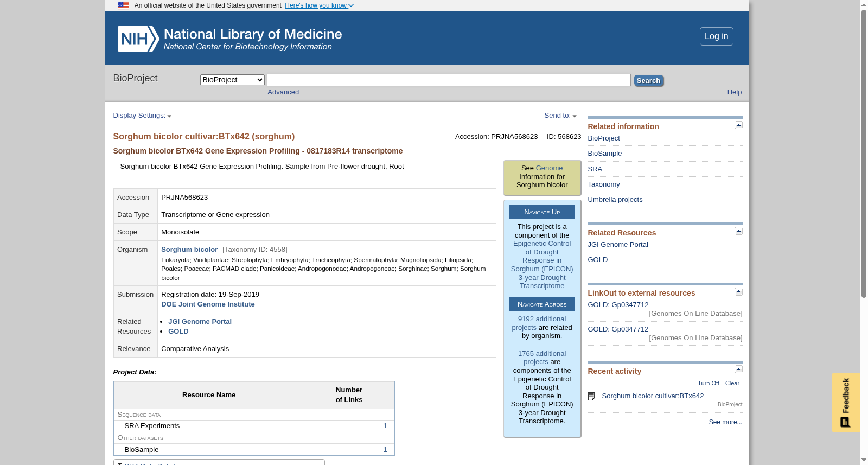This screenshot has width=868, height=465.
Task: Click the document icon in Recent activity
Action: 591,397
